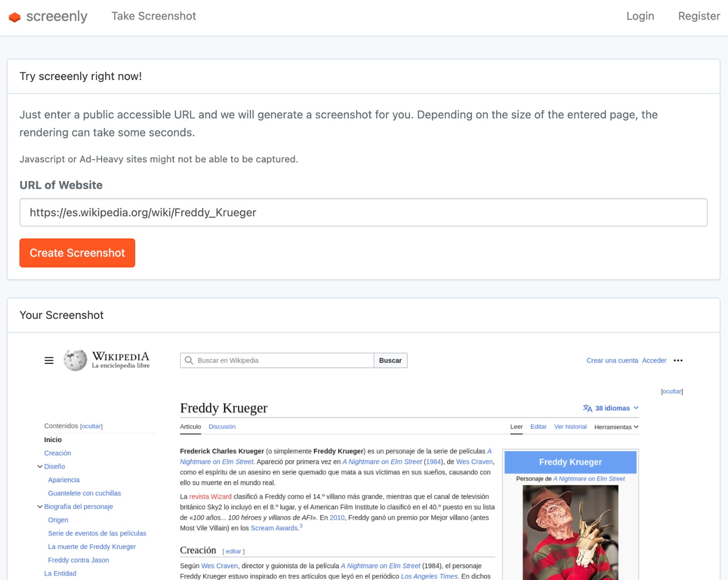This screenshot has height=580, width=728.
Task: Open the three-dots more options icon
Action: pyautogui.click(x=678, y=360)
